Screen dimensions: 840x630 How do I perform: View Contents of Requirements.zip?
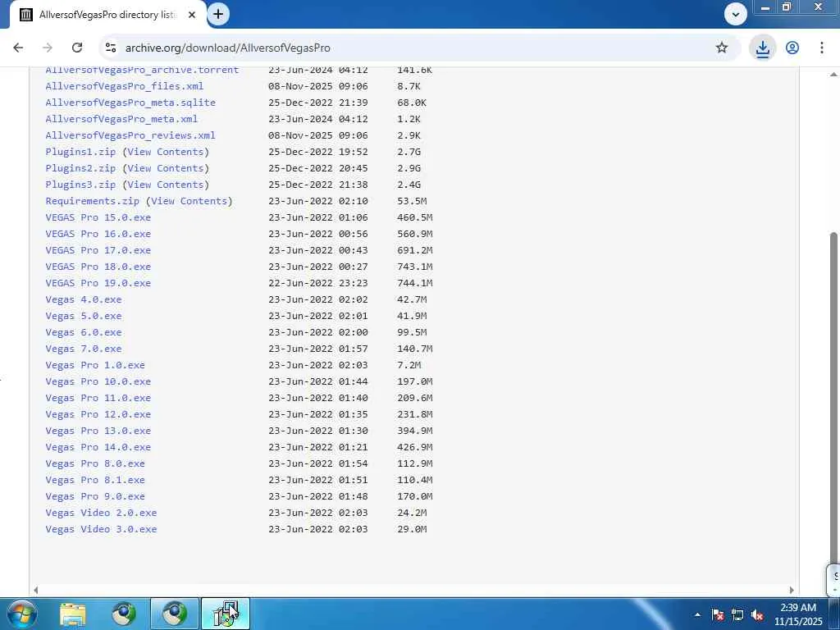pyautogui.click(x=189, y=201)
